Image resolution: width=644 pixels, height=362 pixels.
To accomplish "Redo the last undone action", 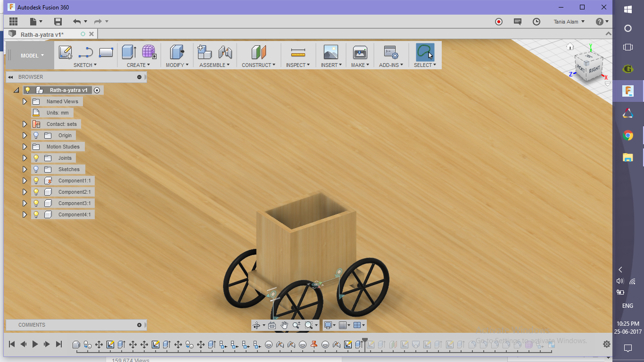I will click(98, 22).
